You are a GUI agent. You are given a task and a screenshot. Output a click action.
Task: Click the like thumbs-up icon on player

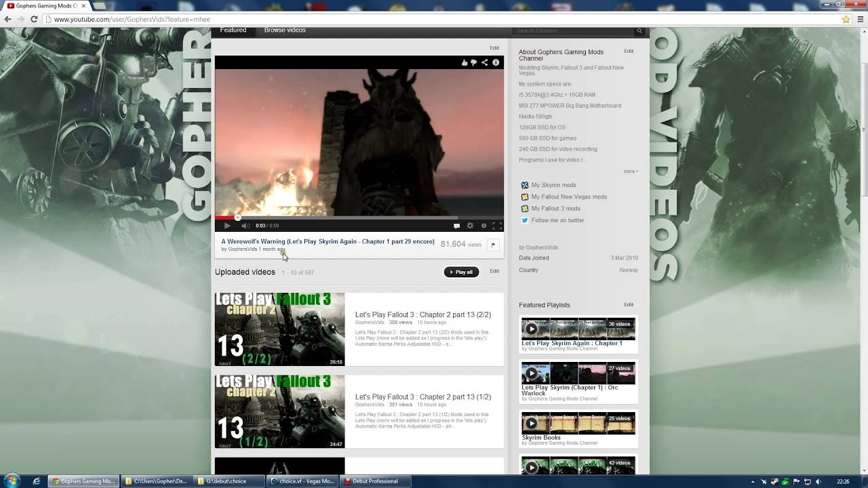[x=465, y=62]
